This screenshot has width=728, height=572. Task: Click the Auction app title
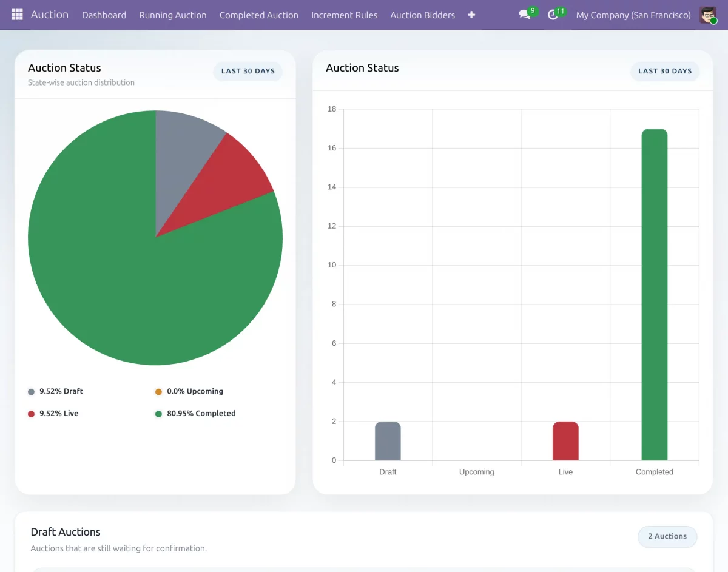coord(50,15)
